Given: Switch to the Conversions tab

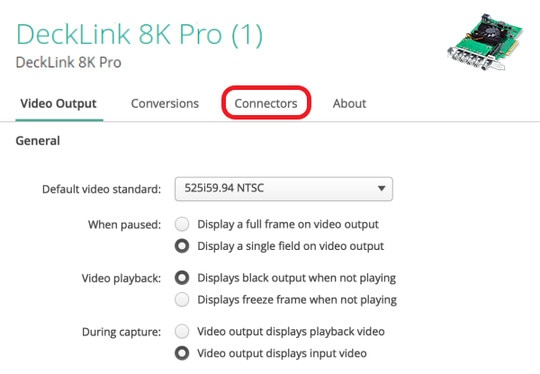Looking at the screenshot, I should coord(165,103).
